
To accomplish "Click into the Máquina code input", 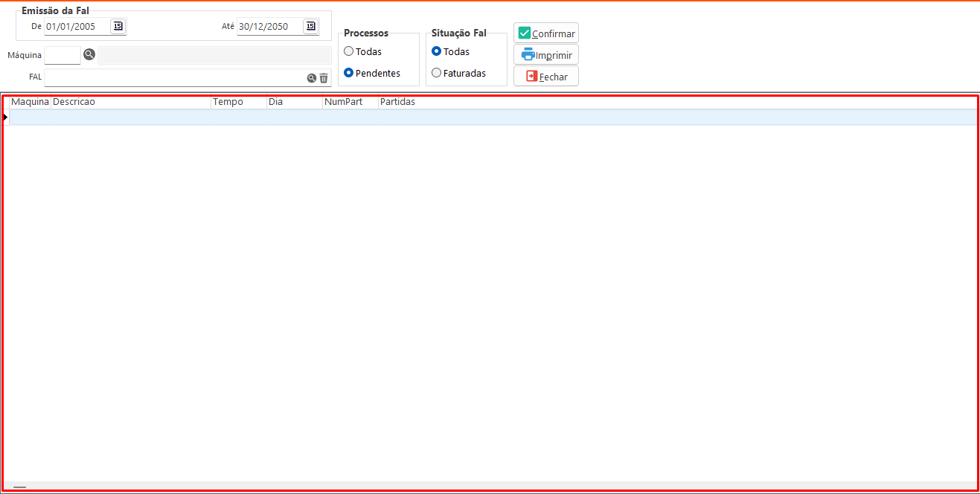I will tap(62, 55).
